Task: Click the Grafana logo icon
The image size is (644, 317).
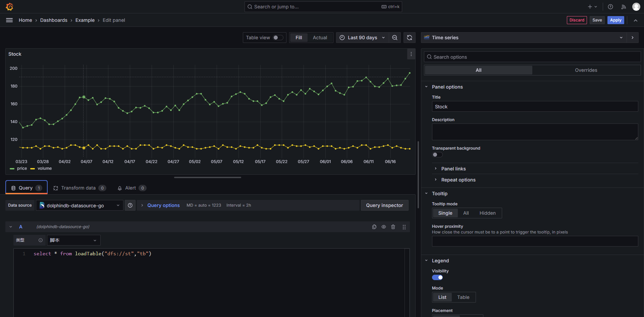Action: [9, 7]
